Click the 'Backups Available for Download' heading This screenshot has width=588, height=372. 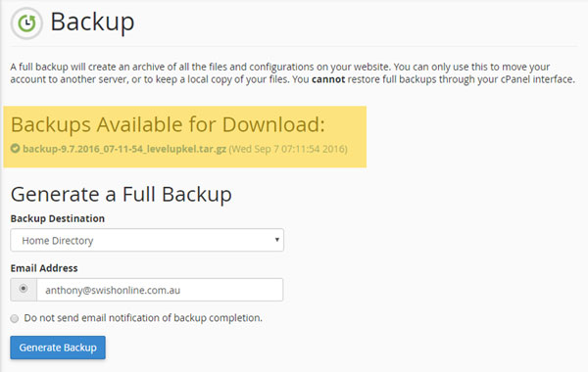[x=168, y=124]
